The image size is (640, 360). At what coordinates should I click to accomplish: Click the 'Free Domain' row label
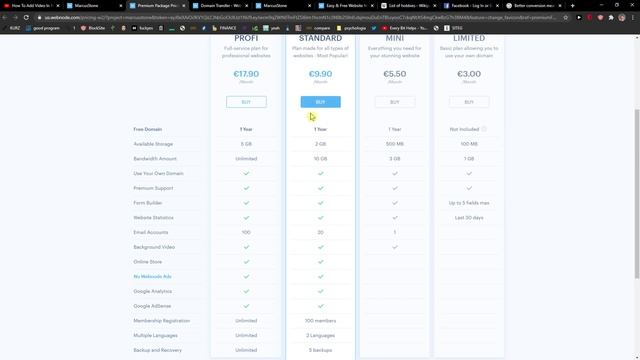tap(148, 129)
